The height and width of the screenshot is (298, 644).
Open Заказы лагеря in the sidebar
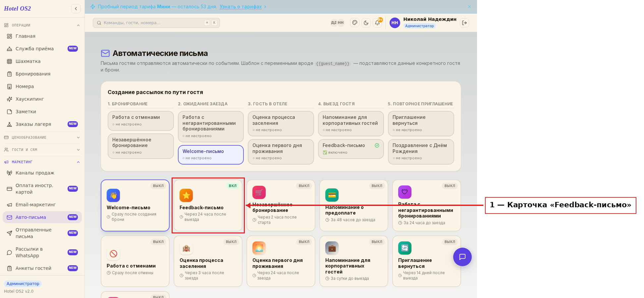pyautogui.click(x=42, y=124)
